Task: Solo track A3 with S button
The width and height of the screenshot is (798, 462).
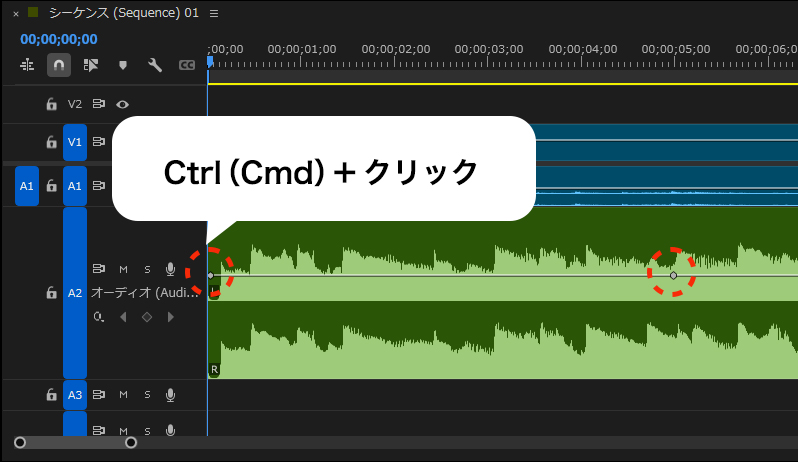Action: point(147,394)
